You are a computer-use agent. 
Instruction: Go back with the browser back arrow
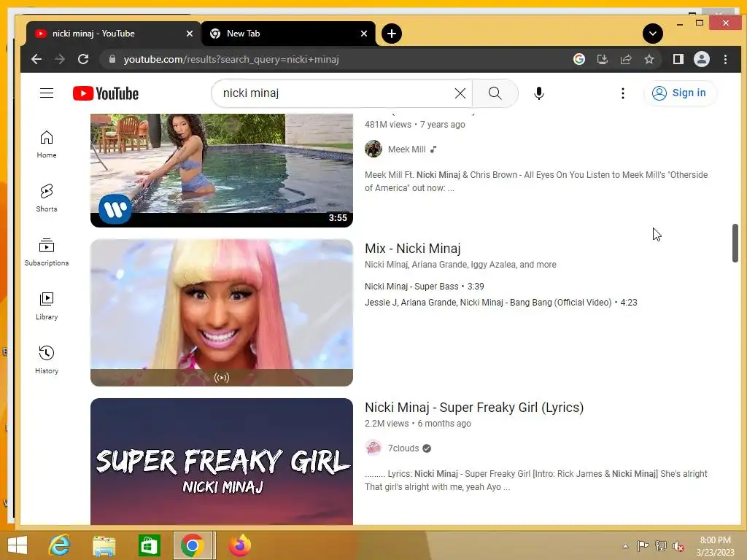(x=36, y=59)
